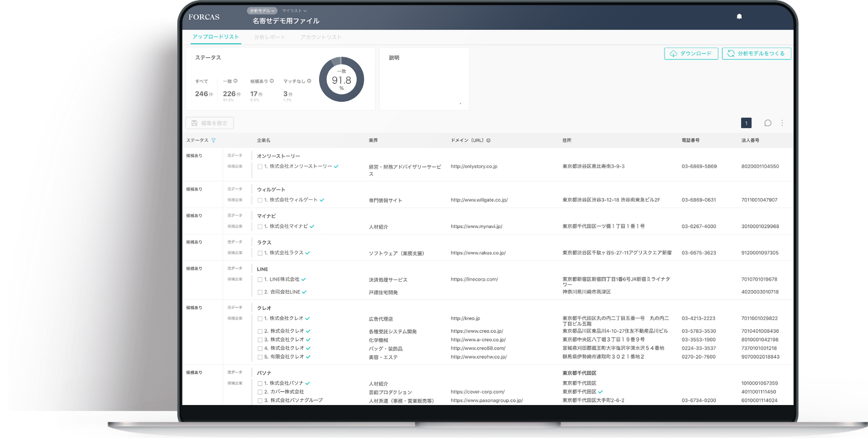This screenshot has width=868, height=438.
Task: Click phone number 03-6869-5869
Action: [699, 166]
